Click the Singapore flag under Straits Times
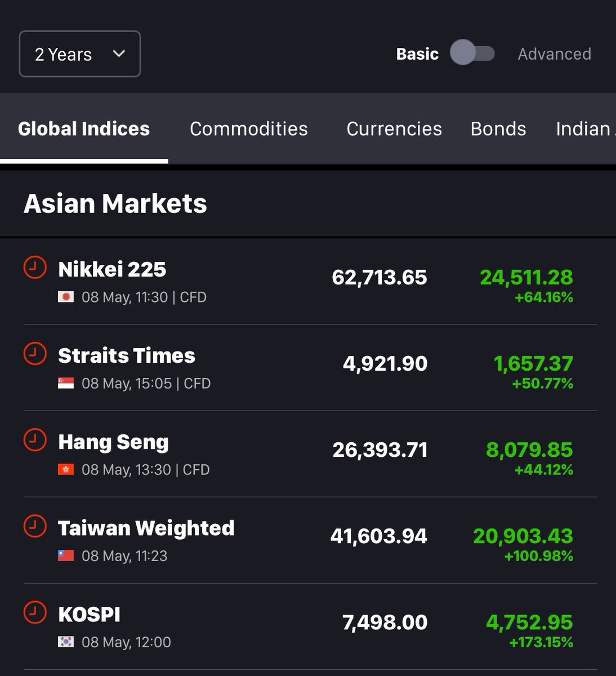The width and height of the screenshot is (616, 676). 66,383
